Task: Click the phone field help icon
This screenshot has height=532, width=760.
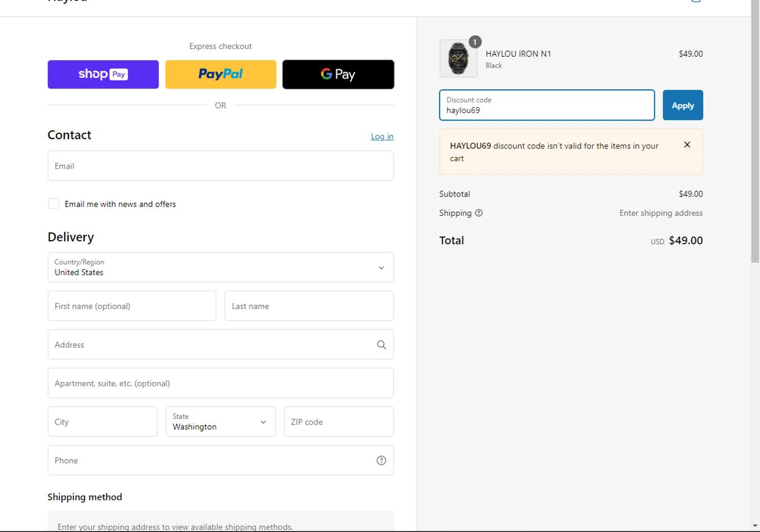Action: point(382,461)
